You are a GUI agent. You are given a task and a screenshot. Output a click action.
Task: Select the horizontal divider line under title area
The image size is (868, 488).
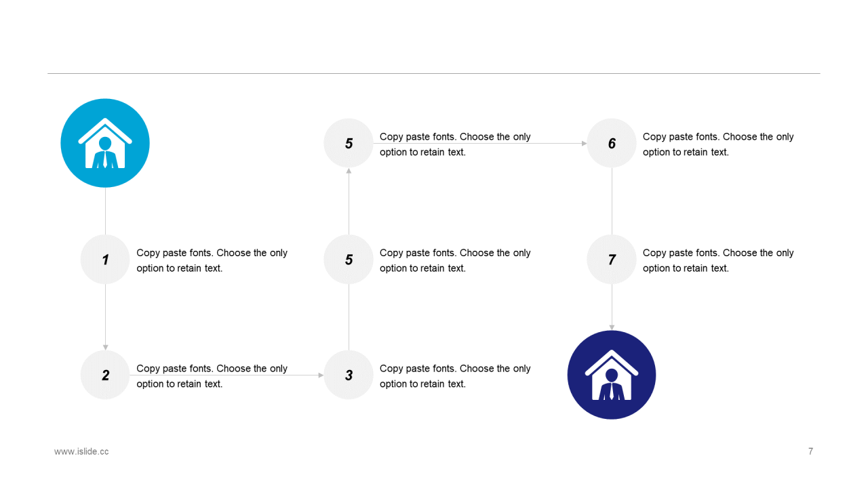click(434, 73)
